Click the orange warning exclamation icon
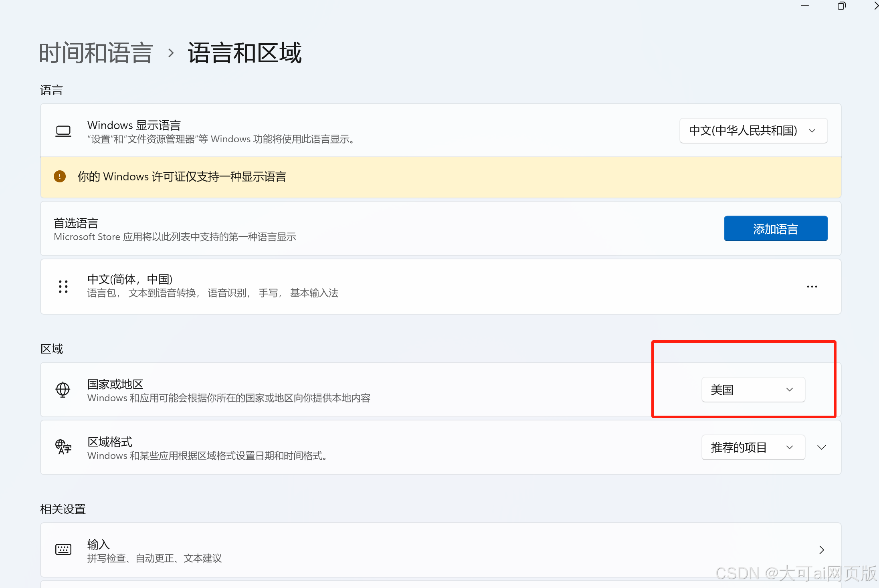Image resolution: width=879 pixels, height=588 pixels. 60,176
